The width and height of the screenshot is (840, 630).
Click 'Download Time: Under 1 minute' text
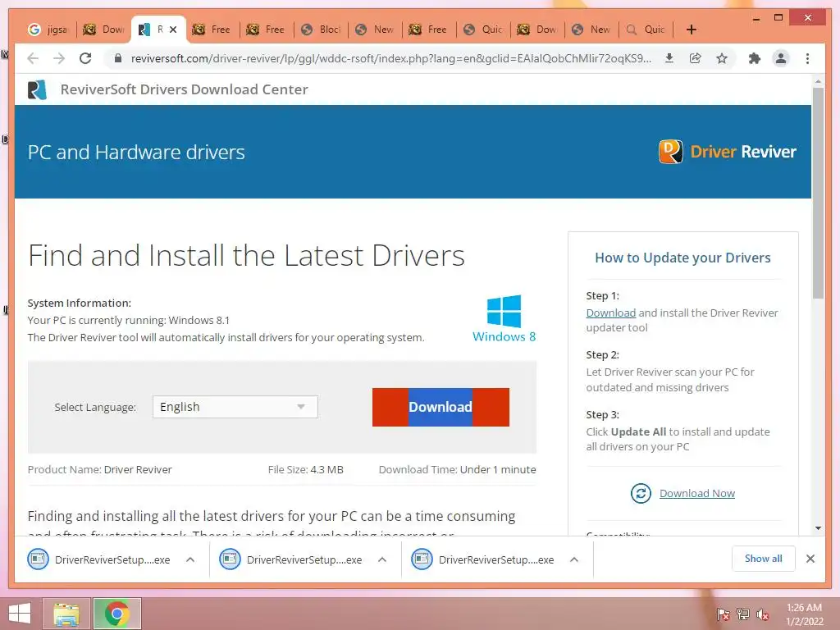point(457,470)
